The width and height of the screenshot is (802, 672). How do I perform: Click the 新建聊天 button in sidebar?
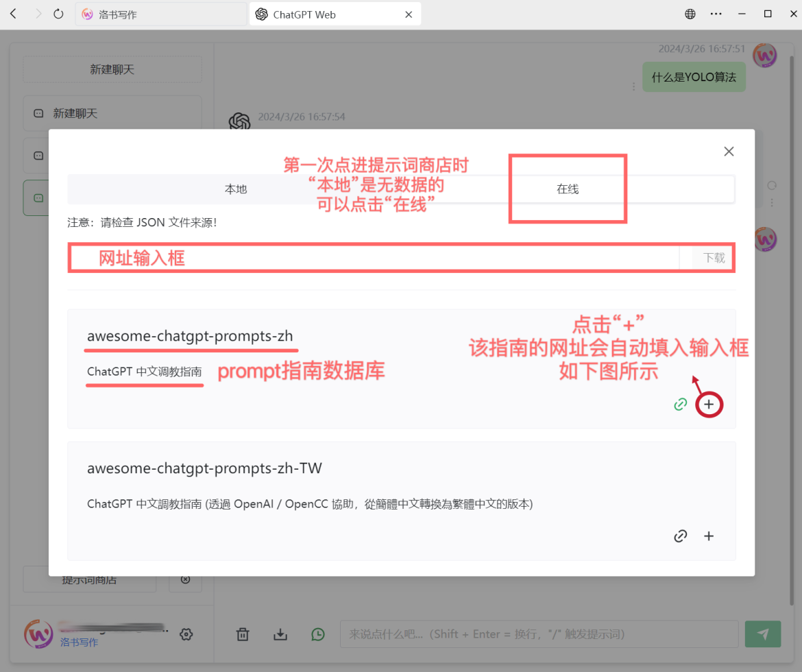click(112, 70)
